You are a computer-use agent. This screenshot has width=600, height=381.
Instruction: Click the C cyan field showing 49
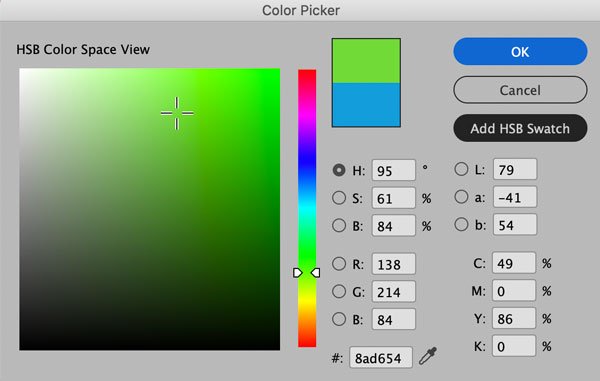coord(514,263)
